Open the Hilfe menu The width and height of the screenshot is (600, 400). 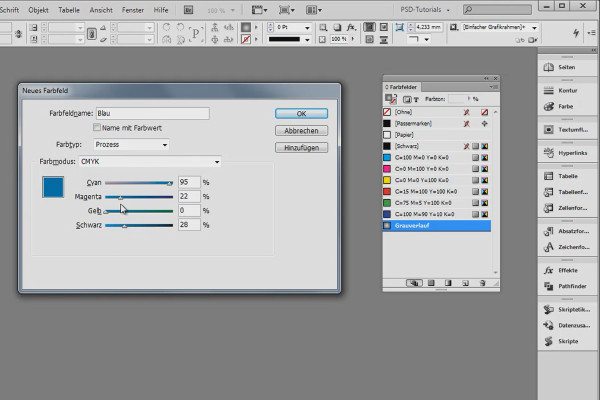click(161, 10)
